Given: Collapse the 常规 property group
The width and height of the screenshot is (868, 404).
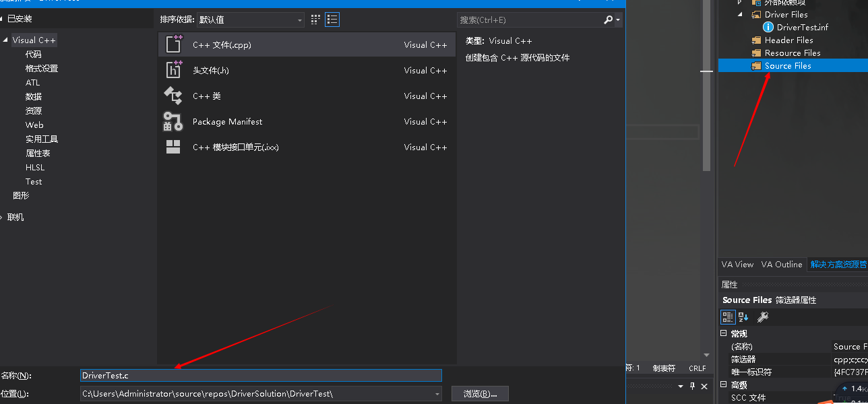Looking at the screenshot, I should point(724,333).
